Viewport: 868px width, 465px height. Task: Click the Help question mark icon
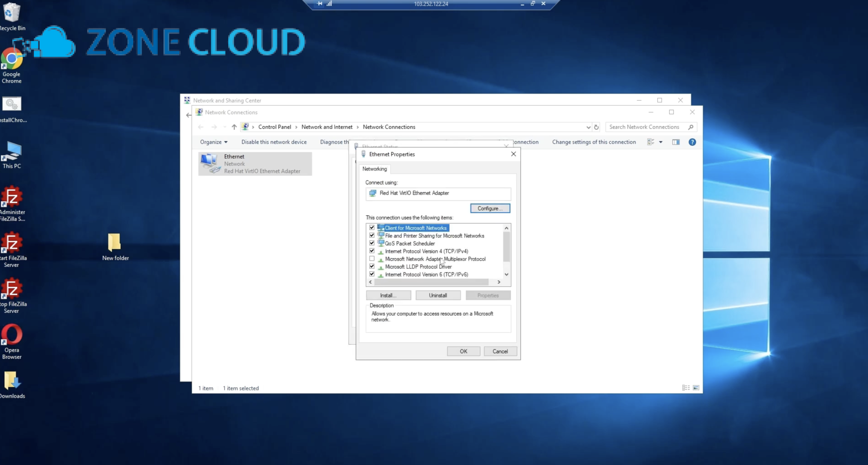pyautogui.click(x=692, y=142)
